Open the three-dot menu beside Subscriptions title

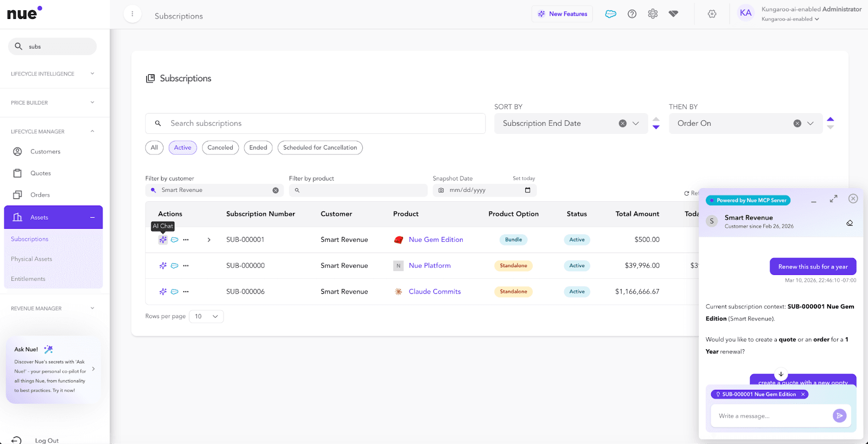tap(132, 14)
